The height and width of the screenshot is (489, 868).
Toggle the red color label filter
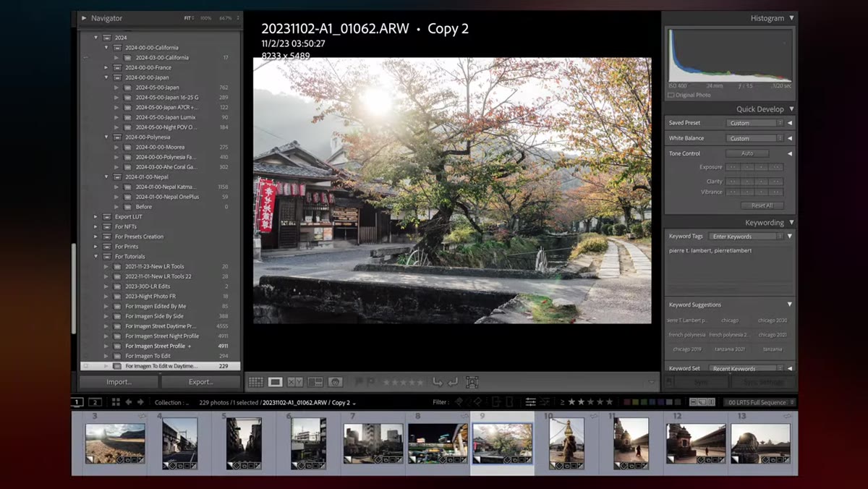pos(628,402)
